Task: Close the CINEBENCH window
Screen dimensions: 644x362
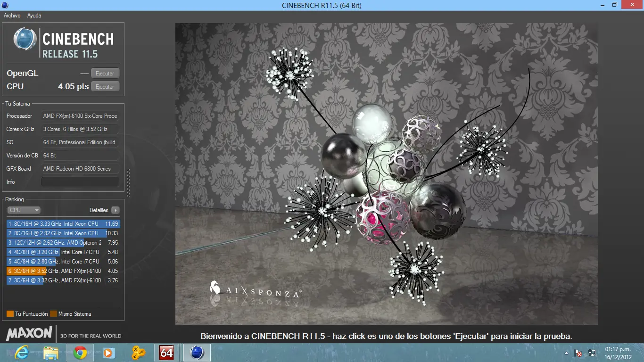Action: tap(631, 5)
